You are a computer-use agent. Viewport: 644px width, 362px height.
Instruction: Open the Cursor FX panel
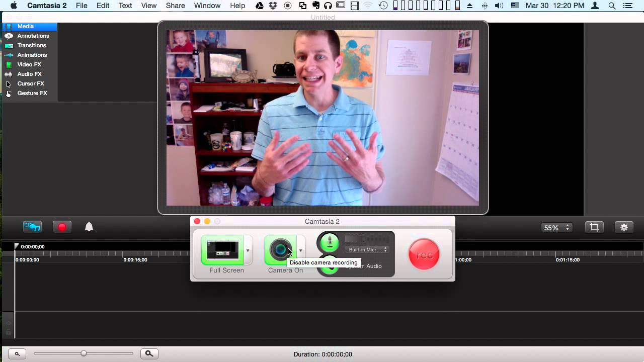click(x=29, y=83)
